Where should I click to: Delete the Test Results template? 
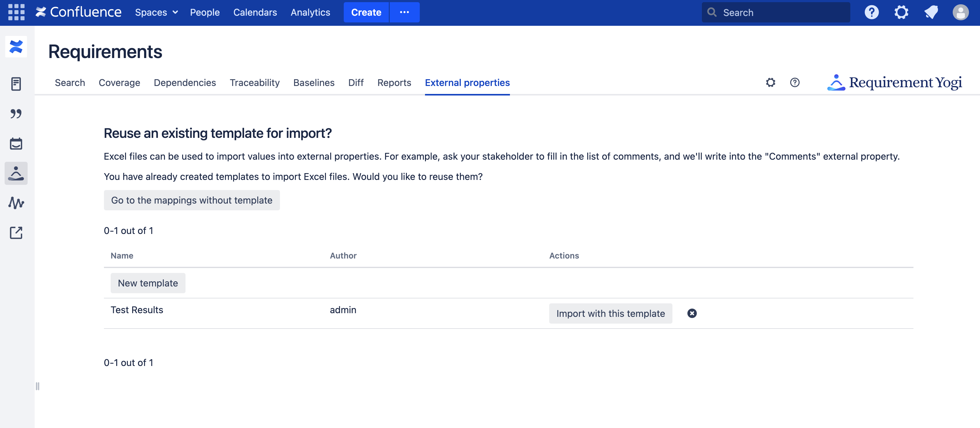[692, 313]
